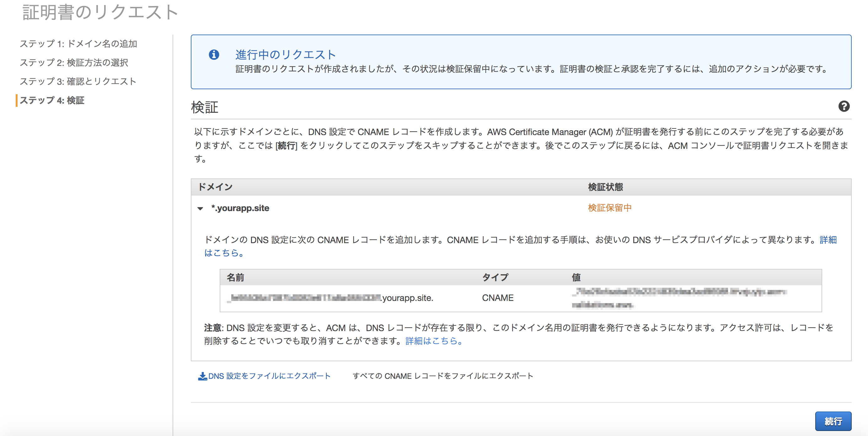The image size is (868, 436).
Task: Expand the ドメイン table header row
Action: pyautogui.click(x=216, y=187)
